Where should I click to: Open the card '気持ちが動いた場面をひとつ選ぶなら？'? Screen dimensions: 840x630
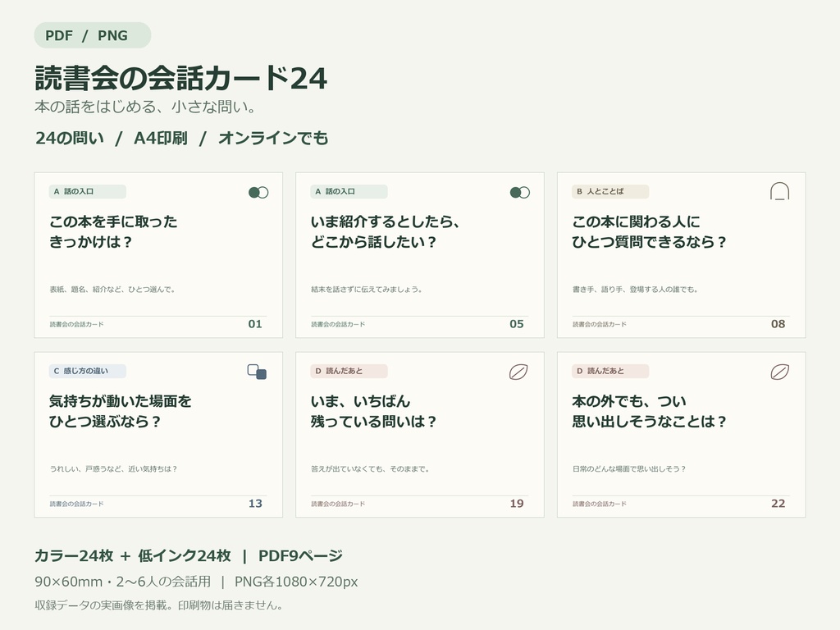point(158,435)
